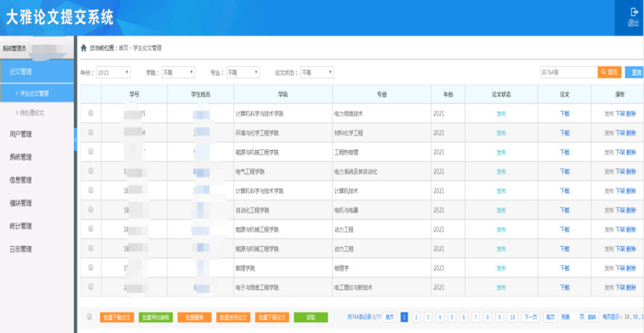Open the 专业 major dropdown

[242, 73]
